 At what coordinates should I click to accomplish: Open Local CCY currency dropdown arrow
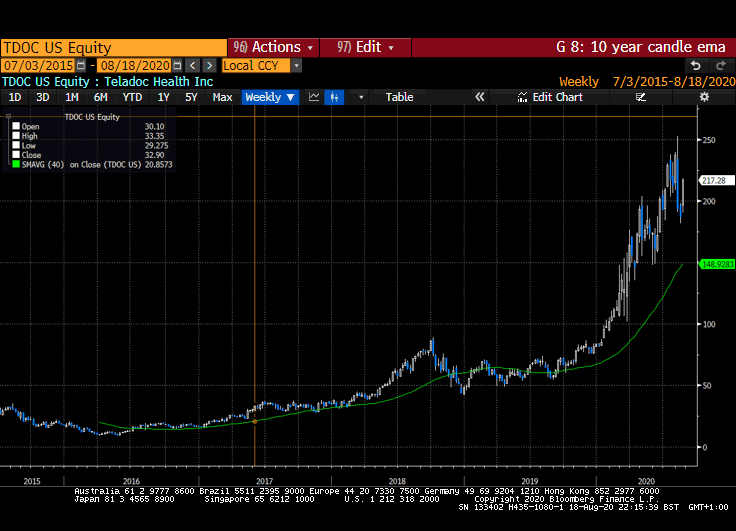tap(296, 66)
